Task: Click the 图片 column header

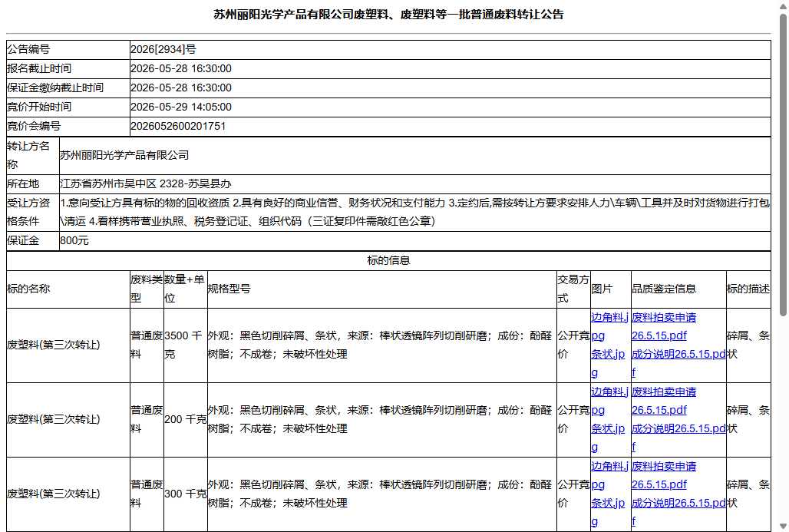Action: tap(610, 289)
